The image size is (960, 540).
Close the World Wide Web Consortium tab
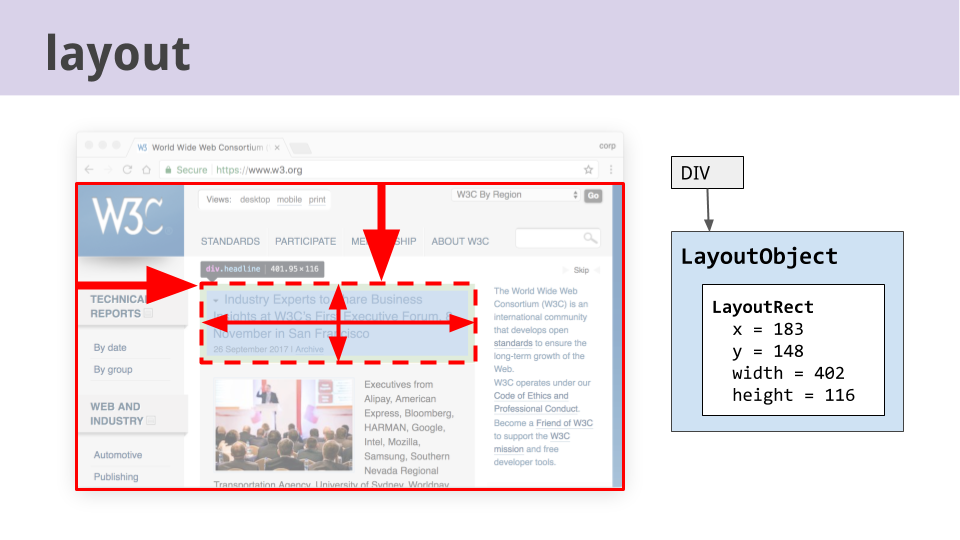(277, 148)
